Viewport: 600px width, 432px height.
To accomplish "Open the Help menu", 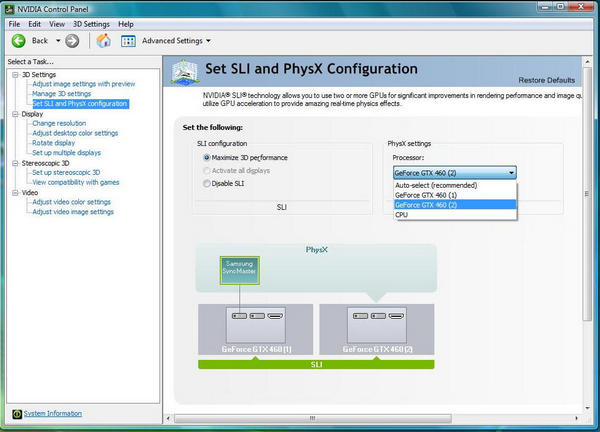I will click(126, 24).
